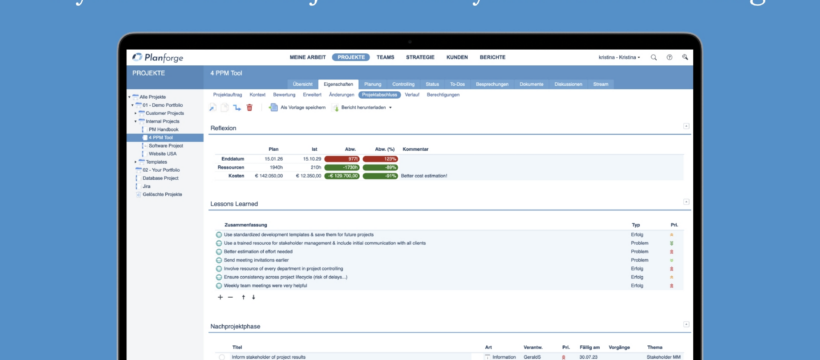Toggle circle of 'Inform stakeholder of project results'
The image size is (820, 360).
click(x=222, y=357)
